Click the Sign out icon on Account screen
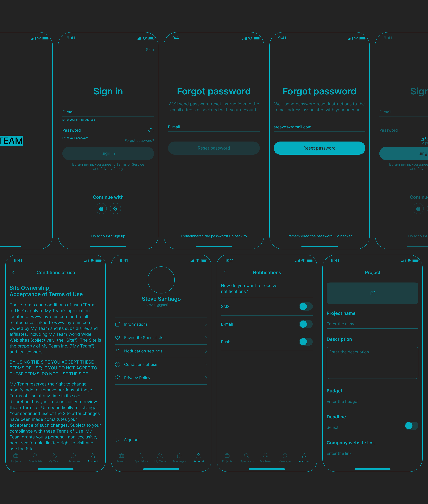The width and height of the screenshot is (428, 504). (x=117, y=440)
